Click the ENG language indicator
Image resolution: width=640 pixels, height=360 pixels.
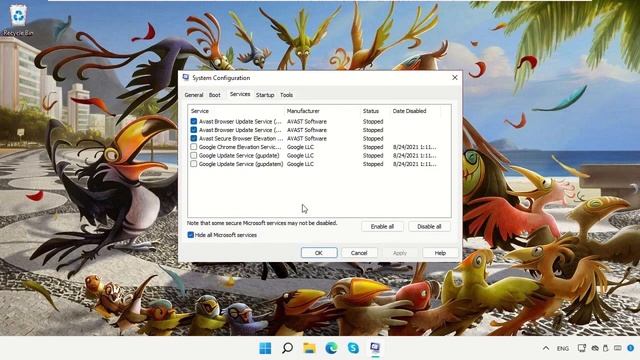pyautogui.click(x=563, y=348)
